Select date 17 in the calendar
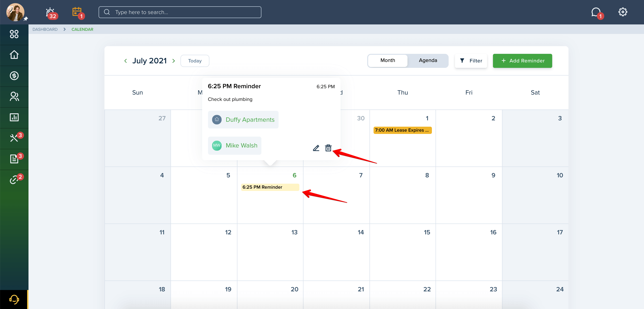Viewport: 644px width, 309px height. click(x=560, y=232)
